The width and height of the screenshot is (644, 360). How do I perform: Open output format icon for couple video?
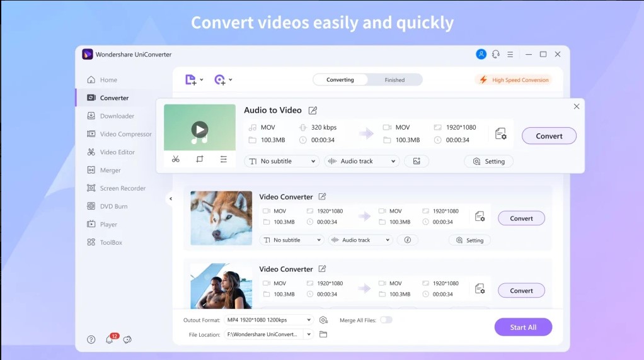click(480, 289)
